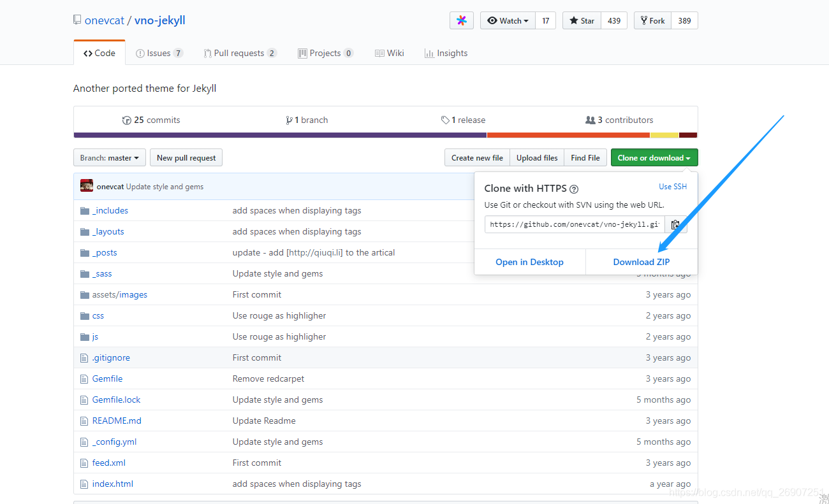The height and width of the screenshot is (504, 829).
Task: Open the _includes folder
Action: (x=110, y=210)
